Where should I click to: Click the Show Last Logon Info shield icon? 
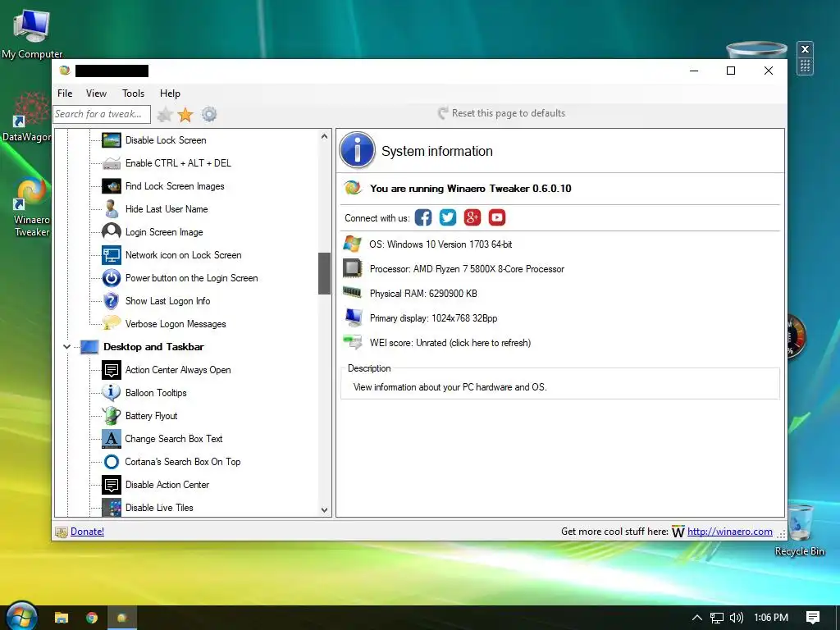pyautogui.click(x=112, y=301)
